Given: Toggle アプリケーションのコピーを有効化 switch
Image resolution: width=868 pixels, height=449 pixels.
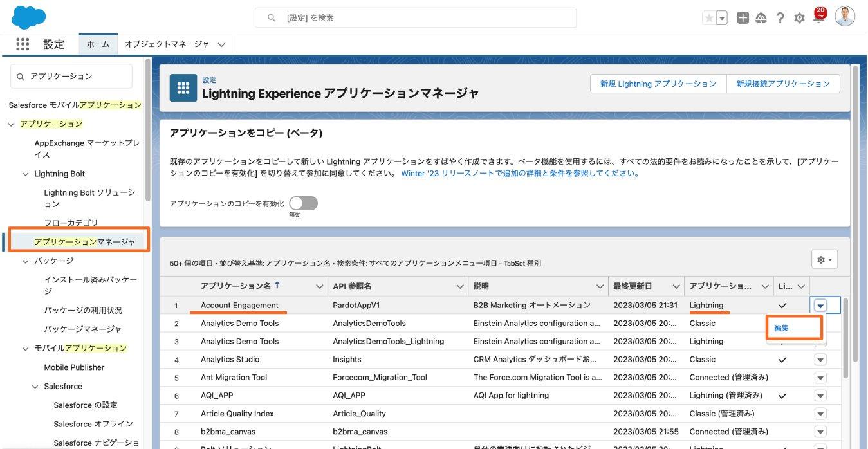Looking at the screenshot, I should coord(303,203).
